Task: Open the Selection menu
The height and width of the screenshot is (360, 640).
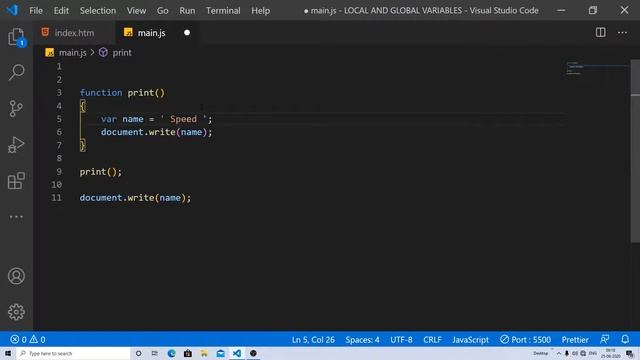Action: [x=98, y=11]
